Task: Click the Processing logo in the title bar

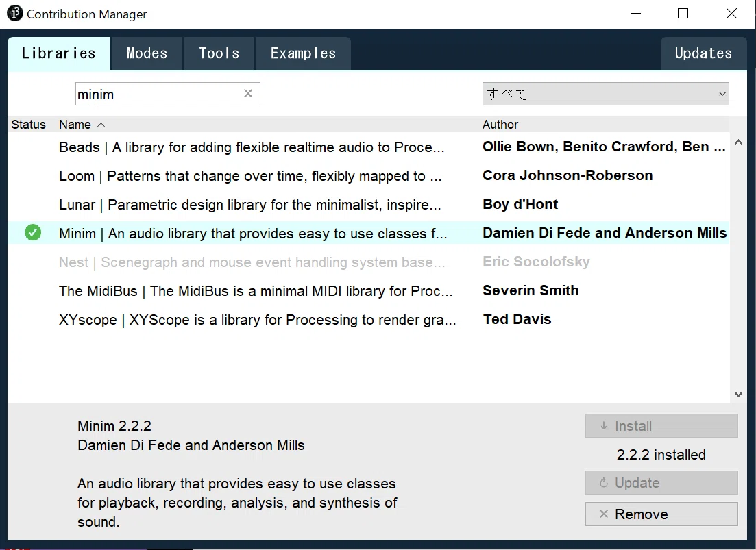Action: (x=14, y=14)
